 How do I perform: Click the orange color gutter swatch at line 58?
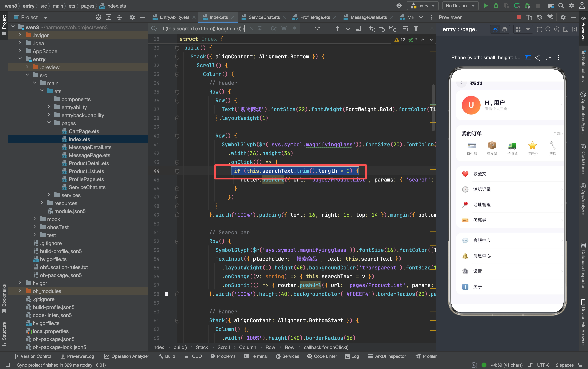[166, 294]
